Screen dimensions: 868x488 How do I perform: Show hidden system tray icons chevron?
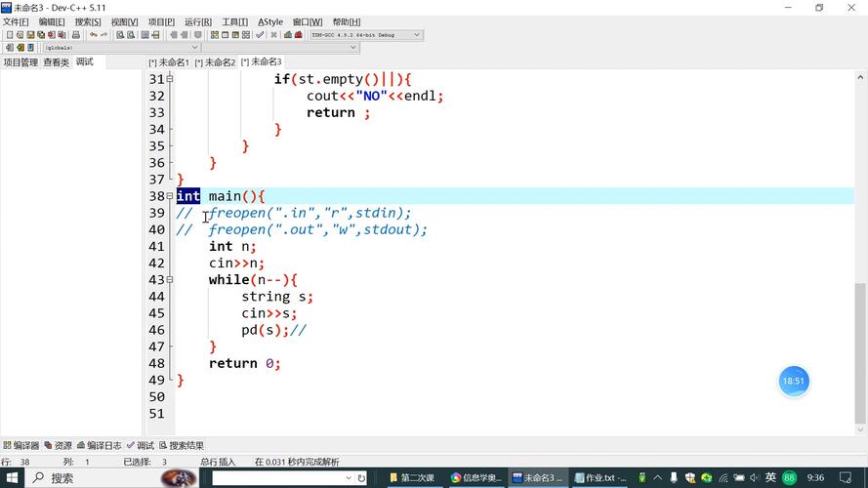[x=658, y=477]
